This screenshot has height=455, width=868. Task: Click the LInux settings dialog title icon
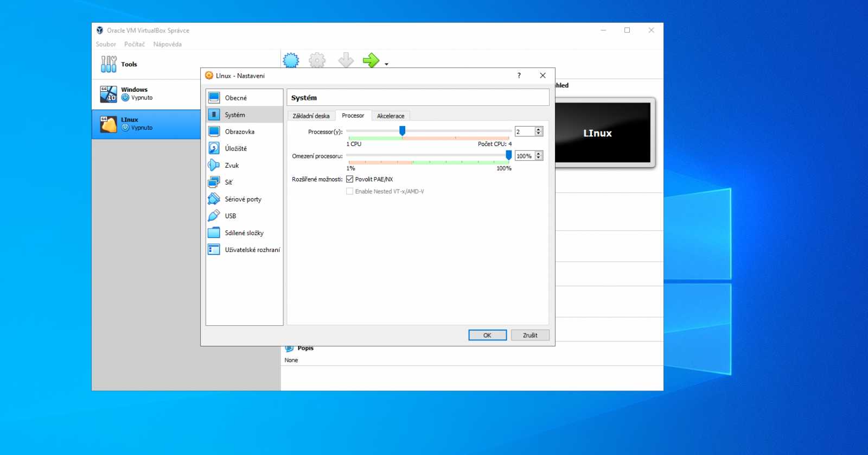click(x=209, y=75)
